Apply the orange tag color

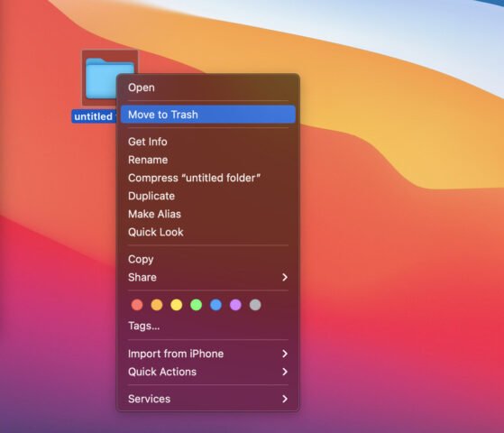157,305
